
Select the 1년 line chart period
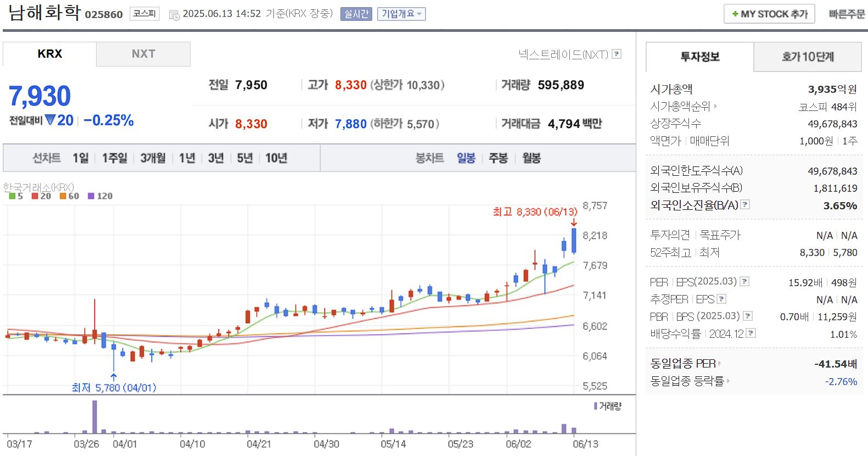click(x=187, y=158)
